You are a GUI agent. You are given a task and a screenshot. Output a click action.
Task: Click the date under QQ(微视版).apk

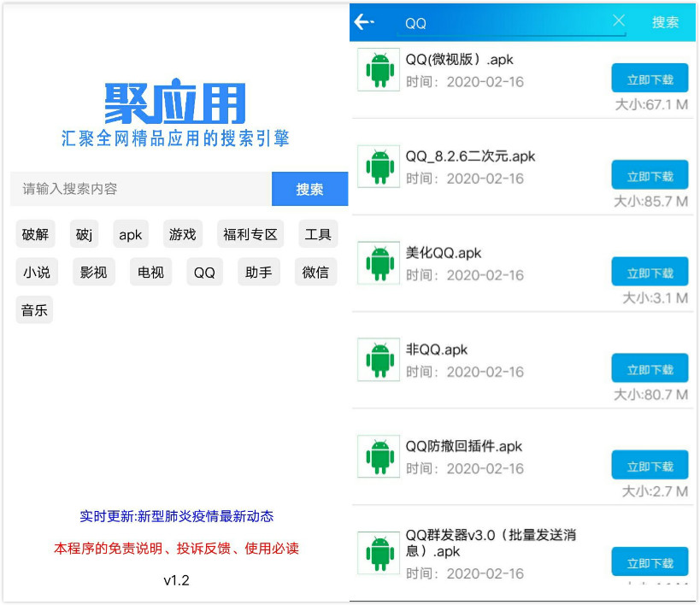point(465,82)
